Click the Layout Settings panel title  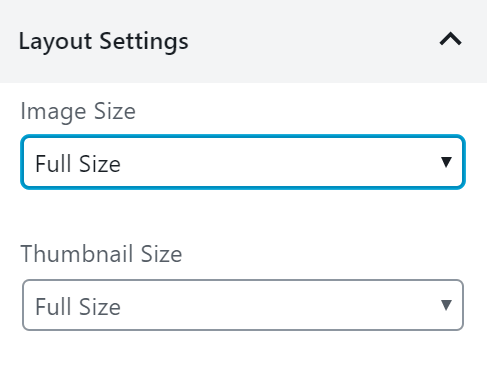pos(104,41)
